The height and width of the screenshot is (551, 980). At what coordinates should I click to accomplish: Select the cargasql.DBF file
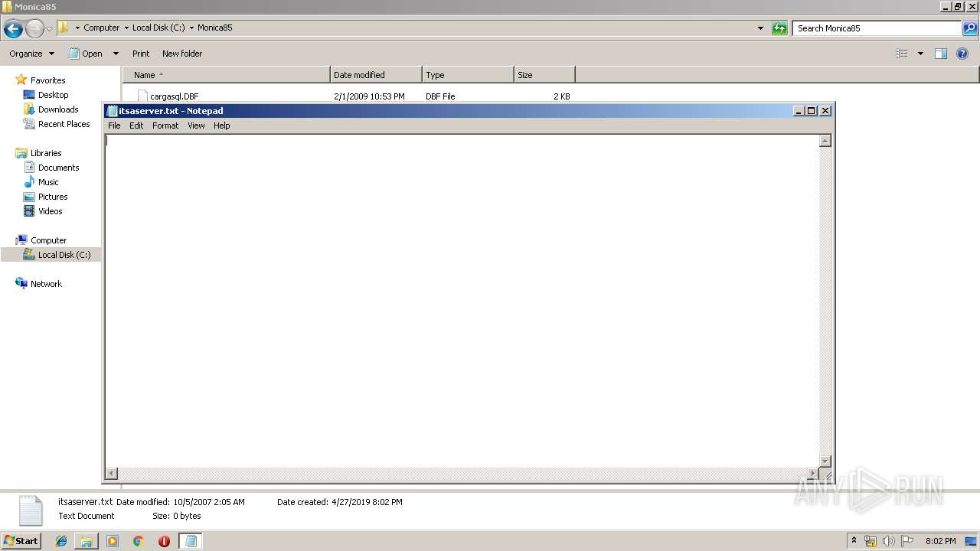(174, 96)
